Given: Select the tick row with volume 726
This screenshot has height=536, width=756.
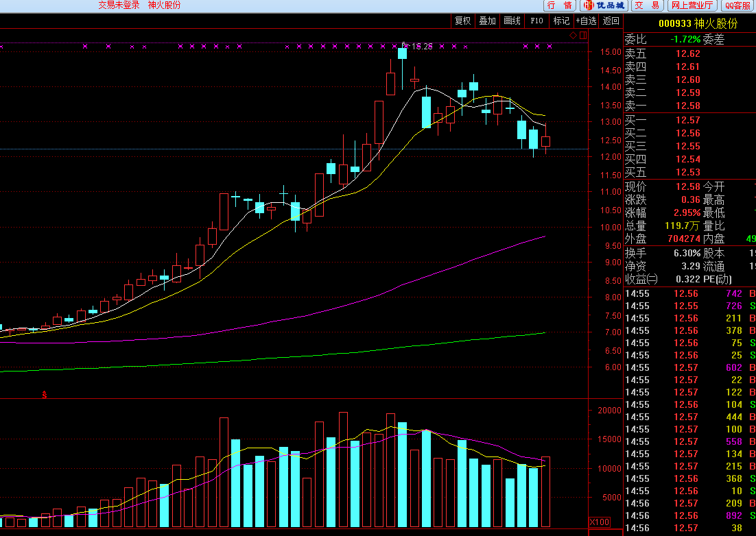Looking at the screenshot, I should click(690, 306).
